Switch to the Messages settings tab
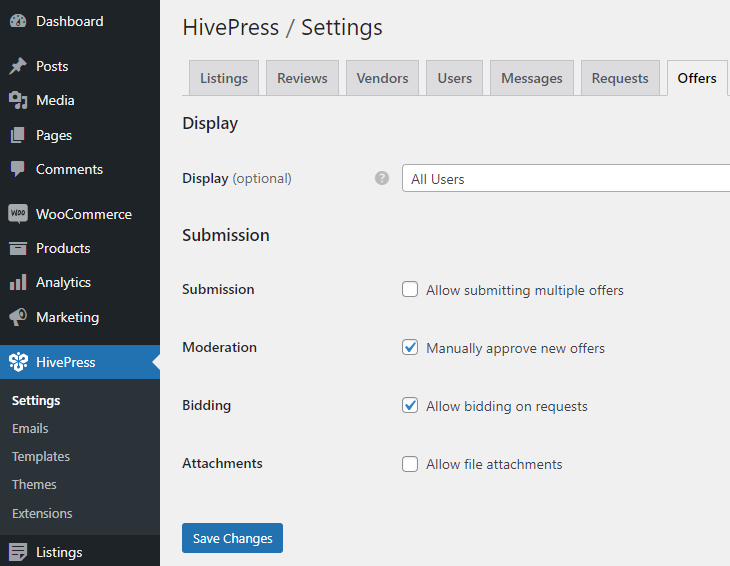Image resolution: width=730 pixels, height=566 pixels. pyautogui.click(x=532, y=78)
